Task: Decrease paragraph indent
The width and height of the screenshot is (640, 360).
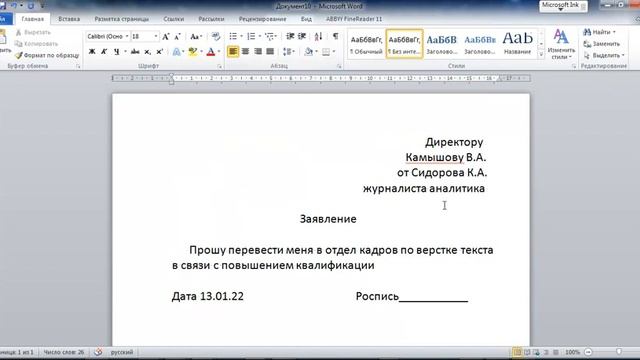Action: pyautogui.click(x=290, y=37)
